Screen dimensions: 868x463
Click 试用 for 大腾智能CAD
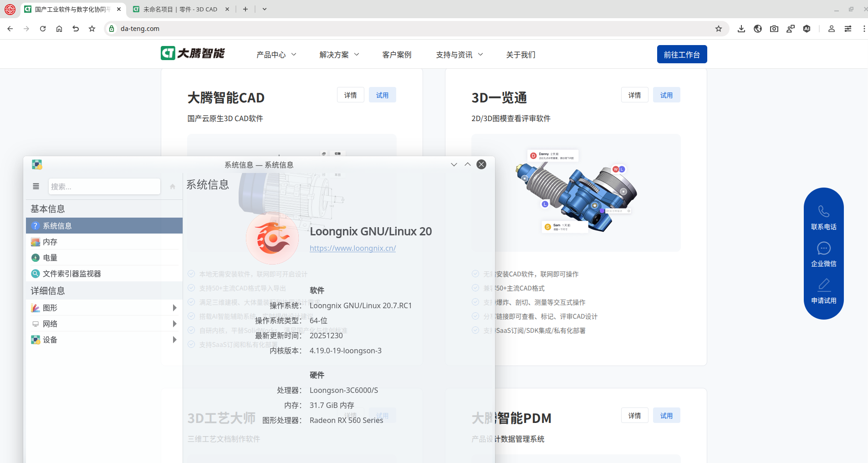(382, 95)
